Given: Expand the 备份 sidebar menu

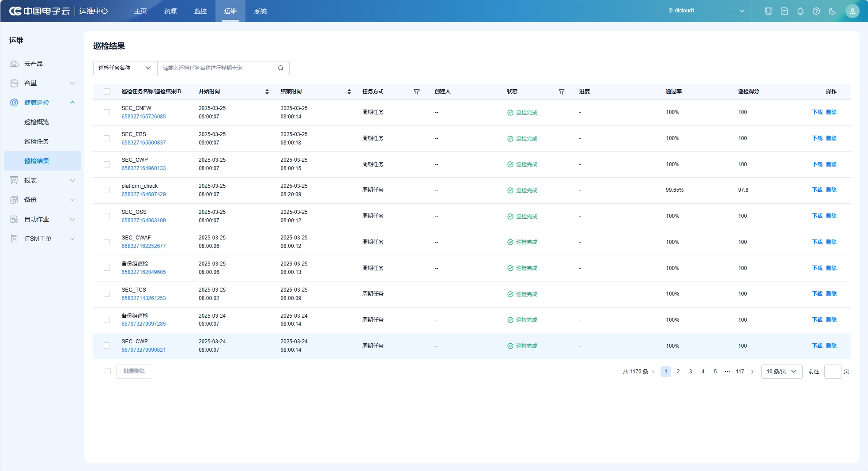Looking at the screenshot, I should [x=72, y=200].
